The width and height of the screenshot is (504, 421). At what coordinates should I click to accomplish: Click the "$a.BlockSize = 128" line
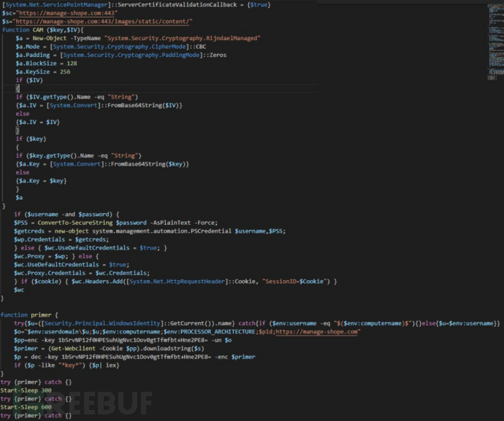pos(46,63)
